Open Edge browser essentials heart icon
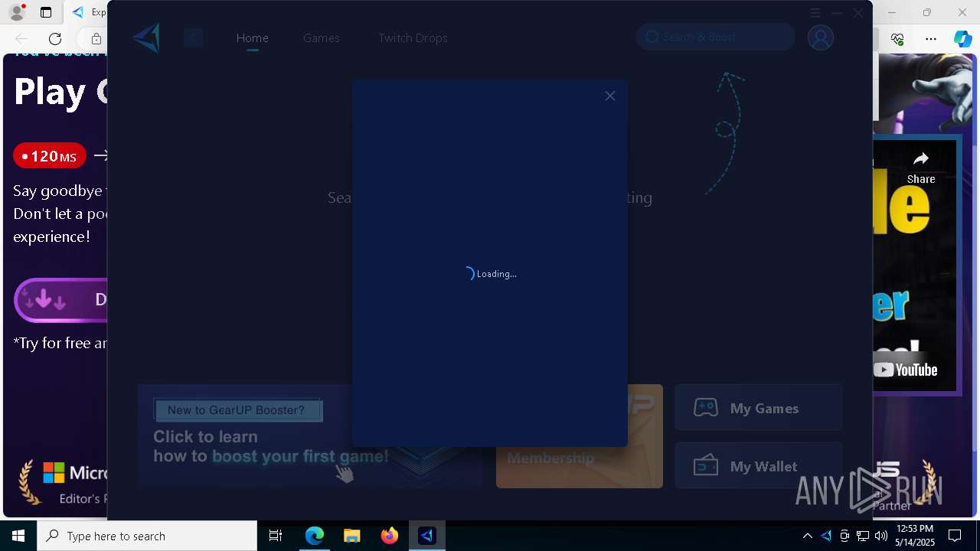This screenshot has height=551, width=980. pos(897,38)
